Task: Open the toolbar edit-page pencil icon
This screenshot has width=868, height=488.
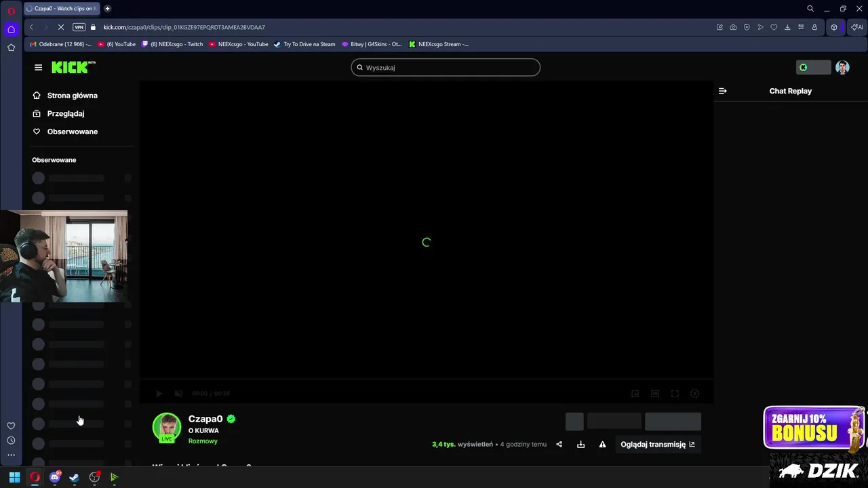Action: point(719,27)
